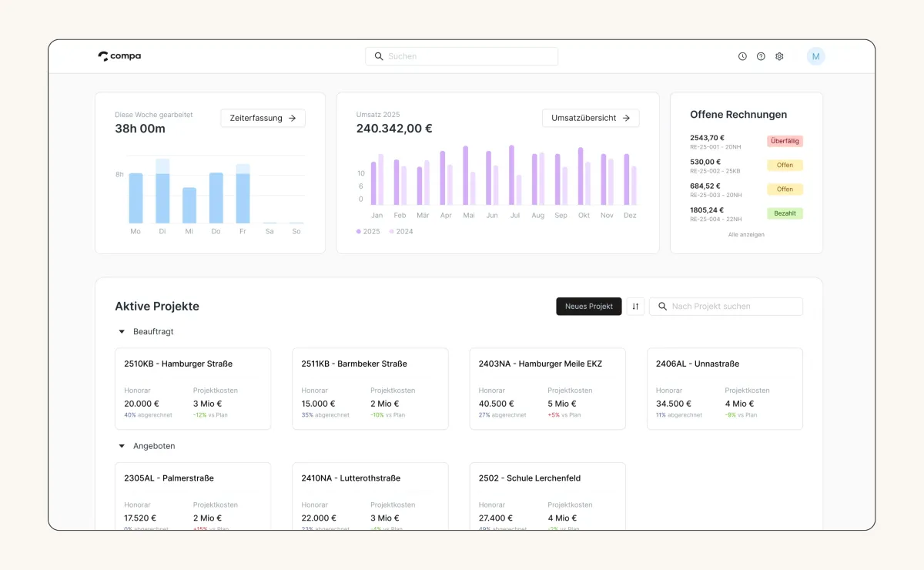Open the clock history icon in header
924x570 pixels.
click(x=742, y=56)
